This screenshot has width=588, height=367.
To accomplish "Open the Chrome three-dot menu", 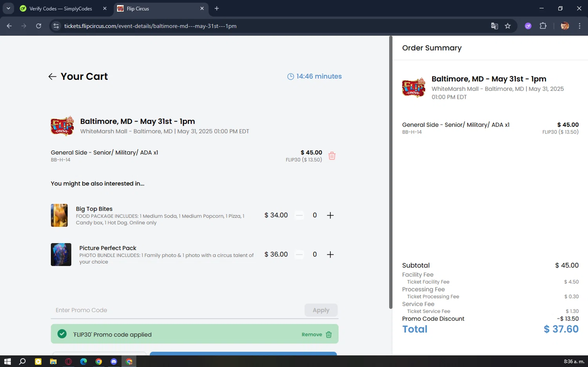I will pyautogui.click(x=579, y=26).
